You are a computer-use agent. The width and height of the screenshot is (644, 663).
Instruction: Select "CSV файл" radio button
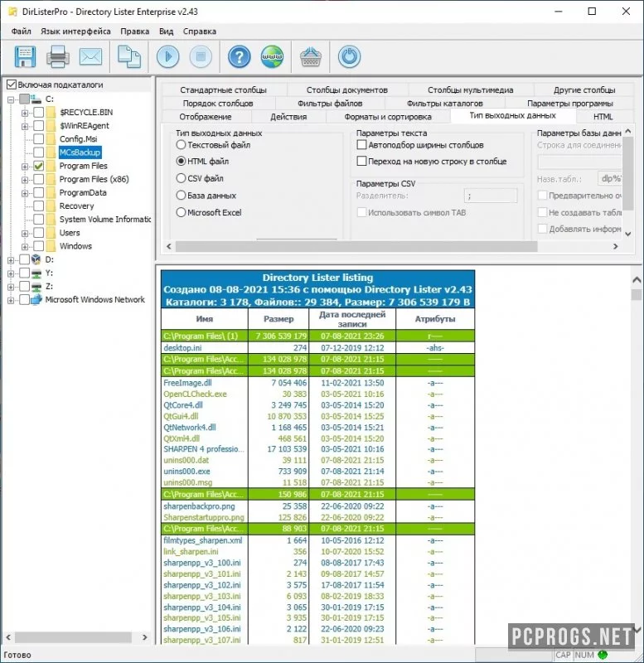[x=181, y=178]
